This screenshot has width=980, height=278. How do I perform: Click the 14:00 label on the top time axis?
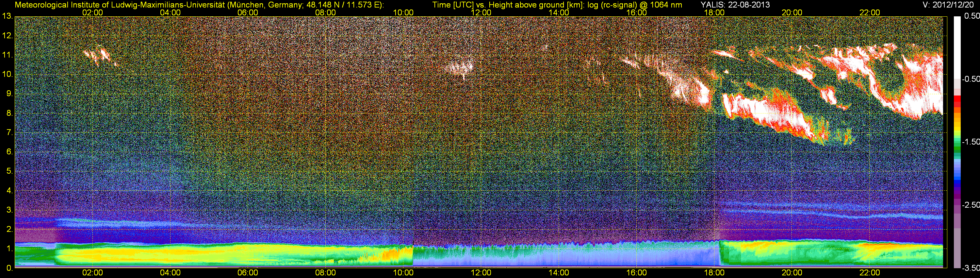tap(559, 12)
